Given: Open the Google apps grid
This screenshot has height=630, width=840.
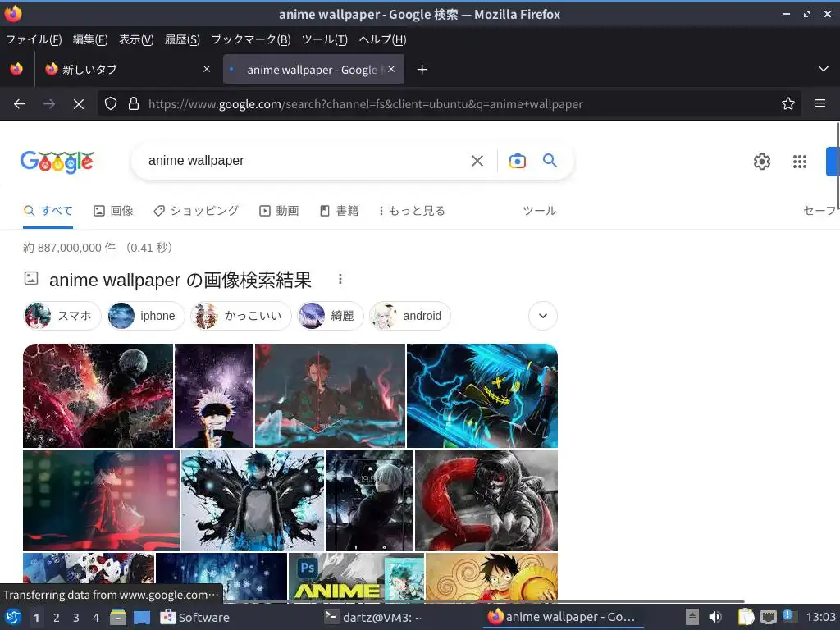Looking at the screenshot, I should (800, 162).
